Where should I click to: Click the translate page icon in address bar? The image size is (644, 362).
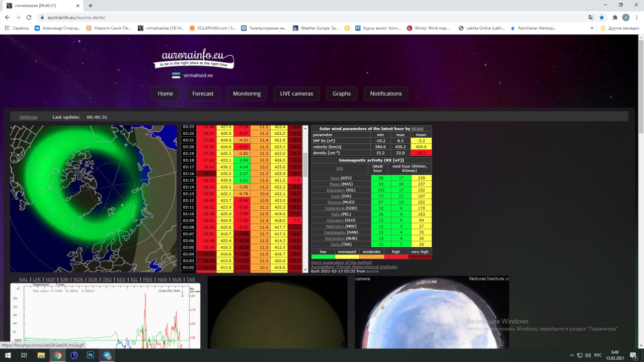(591, 17)
